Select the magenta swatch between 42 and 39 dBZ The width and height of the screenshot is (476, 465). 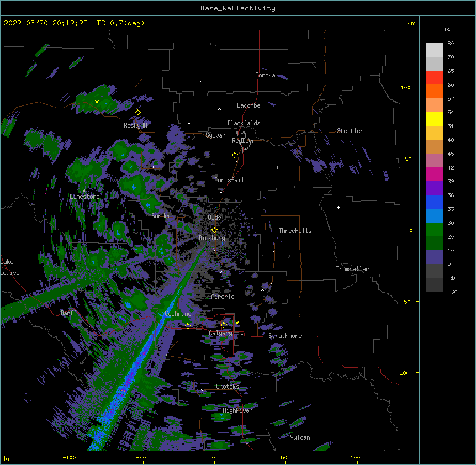tap(434, 174)
